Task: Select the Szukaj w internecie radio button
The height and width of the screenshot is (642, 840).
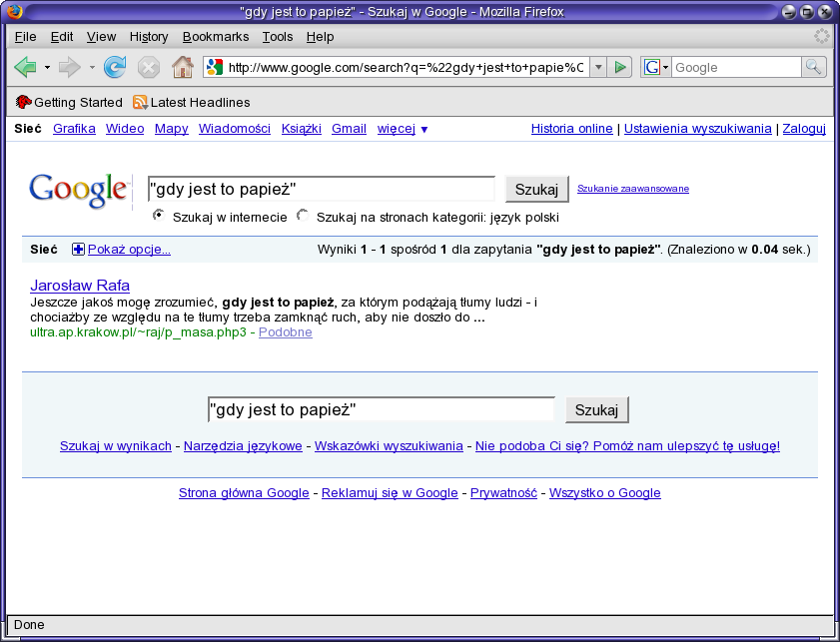Action: coord(159,216)
